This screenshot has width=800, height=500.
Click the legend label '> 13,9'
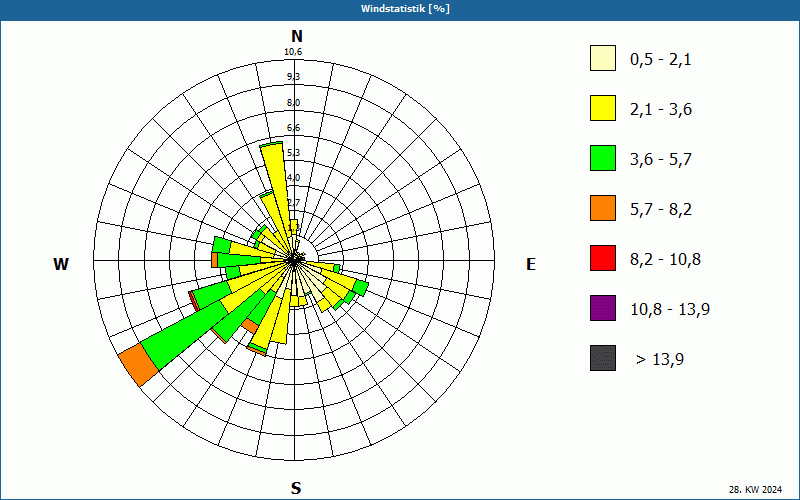[x=660, y=360]
